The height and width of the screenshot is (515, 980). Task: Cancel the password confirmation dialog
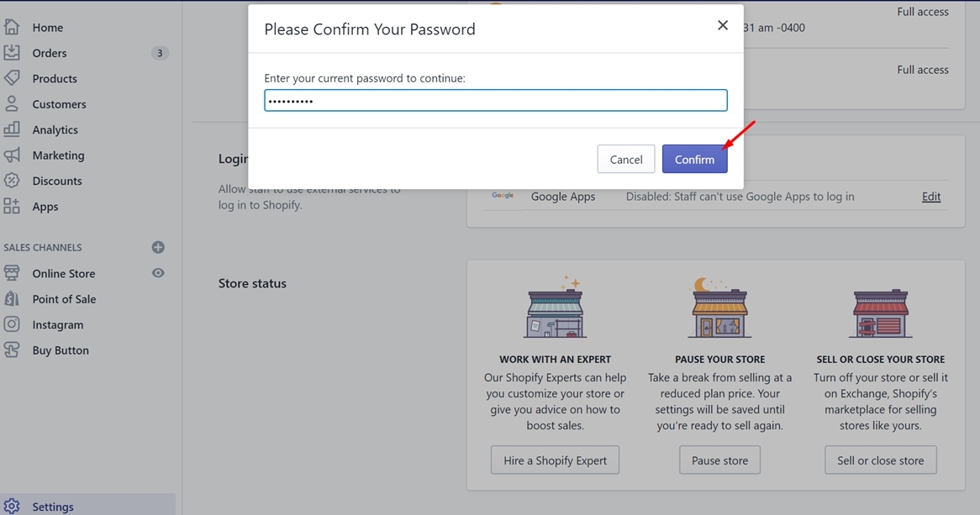click(x=626, y=160)
